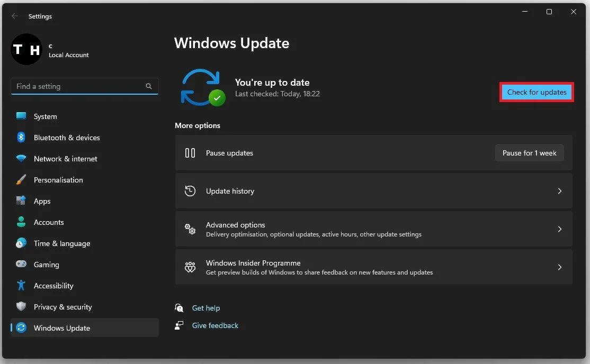Click the Windows Update sync icon in sidebar
This screenshot has height=364, width=590.
coord(21,327)
